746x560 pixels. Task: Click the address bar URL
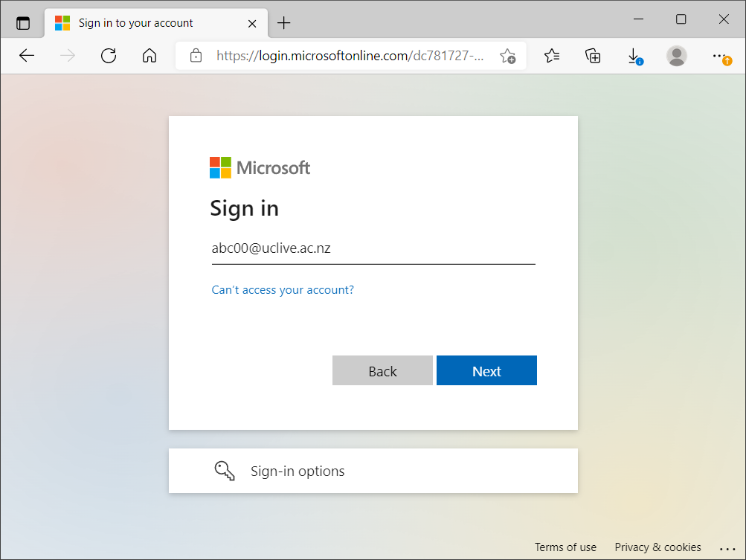[x=350, y=56]
